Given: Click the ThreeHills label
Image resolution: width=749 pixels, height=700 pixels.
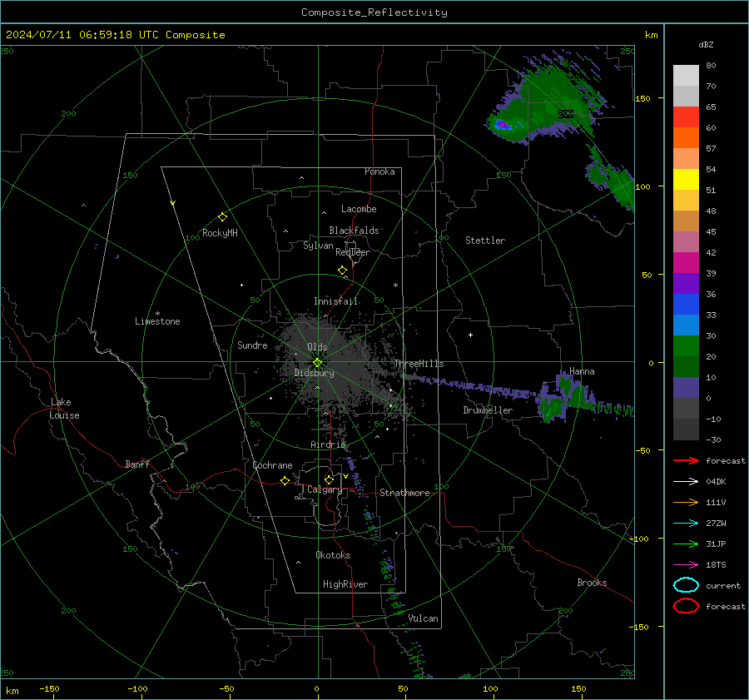Looking at the screenshot, I should tap(419, 364).
